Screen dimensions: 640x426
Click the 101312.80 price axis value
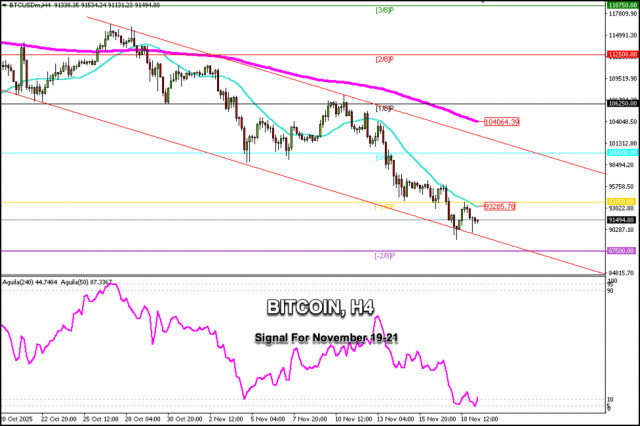[622, 143]
